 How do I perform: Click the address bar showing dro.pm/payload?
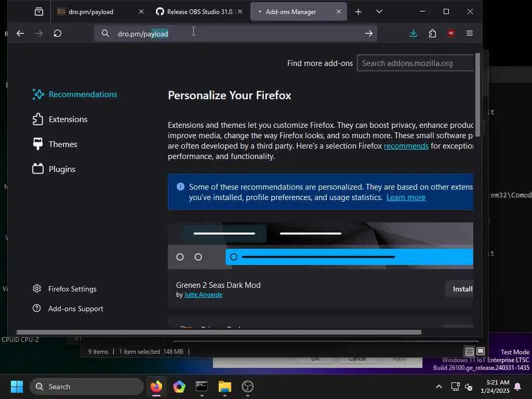pyautogui.click(x=235, y=33)
